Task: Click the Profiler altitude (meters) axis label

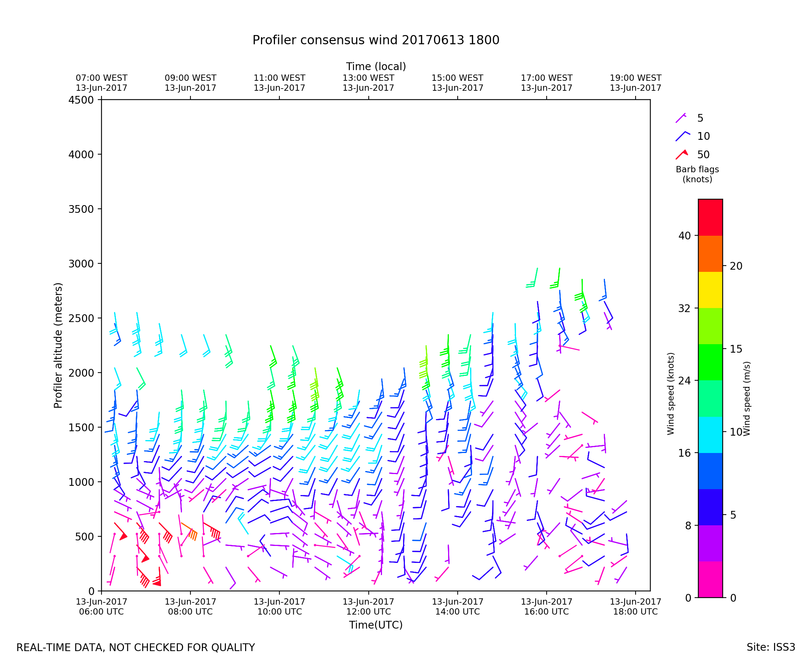Action: pyautogui.click(x=58, y=345)
